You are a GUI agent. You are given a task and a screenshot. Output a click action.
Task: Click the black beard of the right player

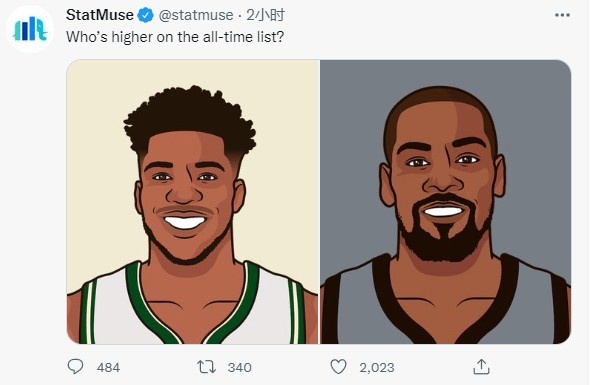[x=445, y=234]
